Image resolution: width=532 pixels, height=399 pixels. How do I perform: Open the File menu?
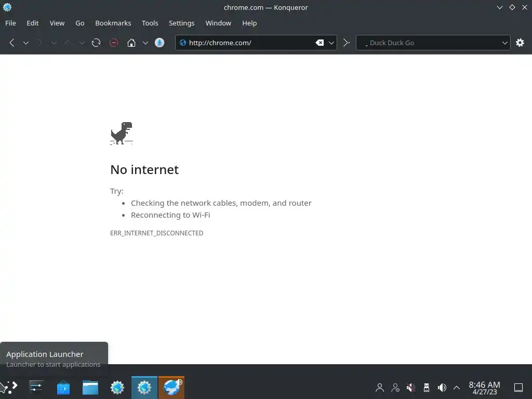point(10,23)
